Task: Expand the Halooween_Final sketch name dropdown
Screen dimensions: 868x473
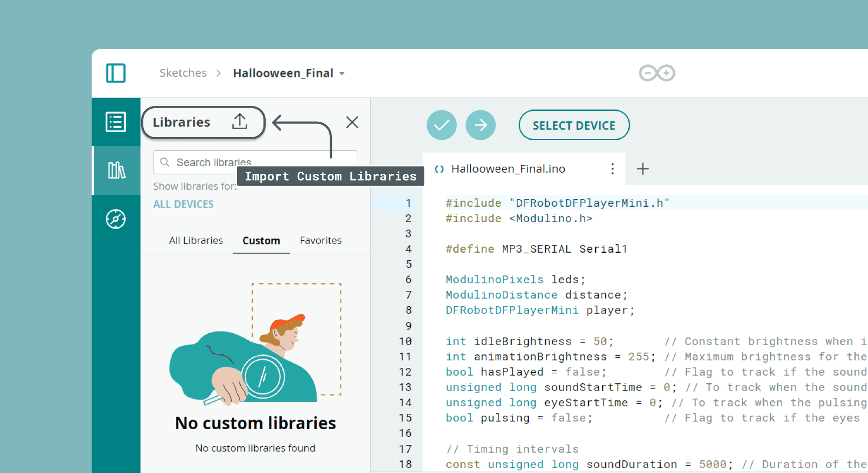Action: click(342, 74)
